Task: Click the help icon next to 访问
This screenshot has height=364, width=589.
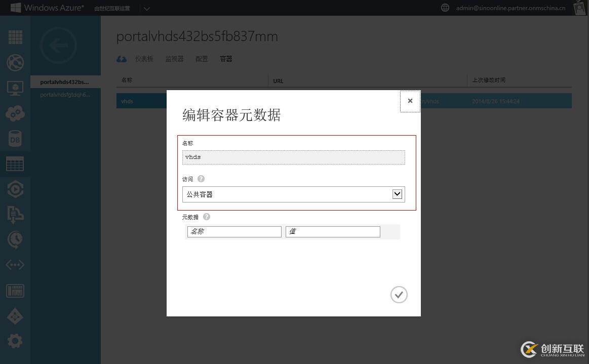Action: pos(201,179)
